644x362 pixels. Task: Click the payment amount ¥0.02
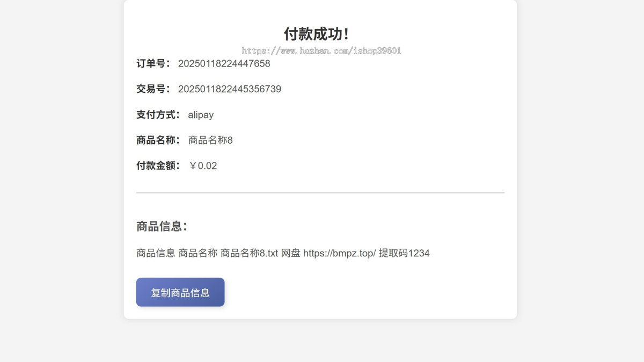click(203, 166)
